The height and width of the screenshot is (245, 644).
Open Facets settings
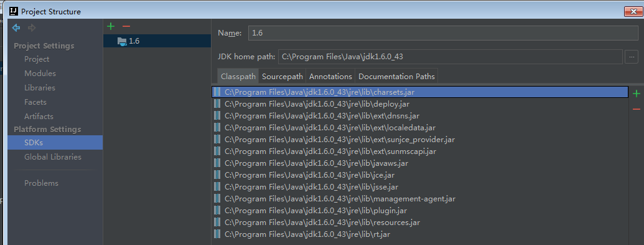pos(55,102)
